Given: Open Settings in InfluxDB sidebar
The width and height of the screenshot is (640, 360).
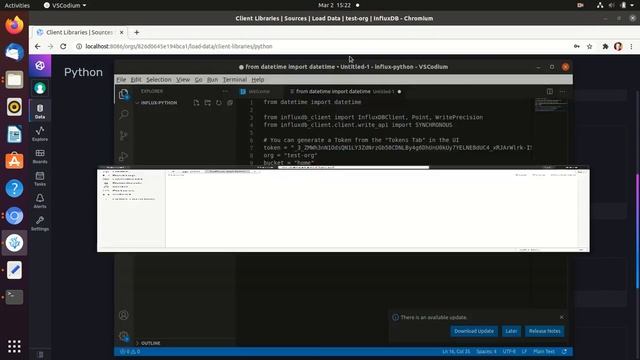Looking at the screenshot, I should click(x=40, y=223).
